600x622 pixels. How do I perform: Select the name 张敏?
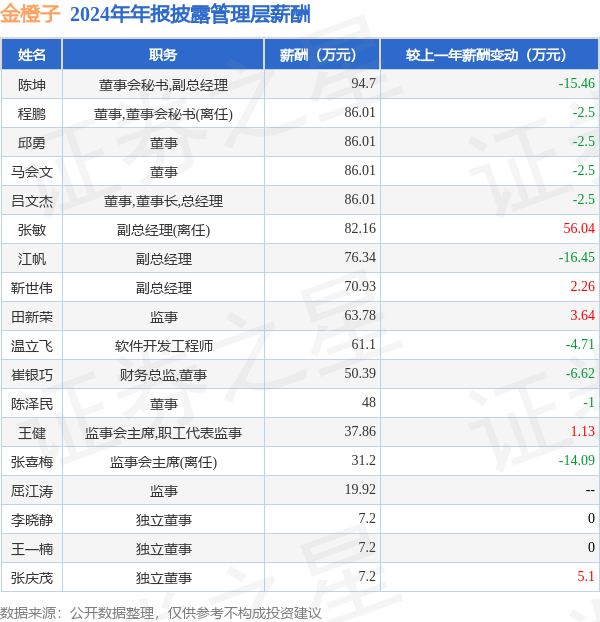click(32, 230)
